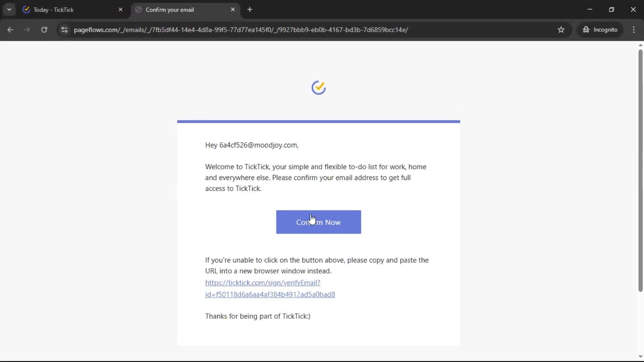Viewport: 644px width, 362px height.
Task: Open the Incognito profile indicator
Action: [x=600, y=29]
